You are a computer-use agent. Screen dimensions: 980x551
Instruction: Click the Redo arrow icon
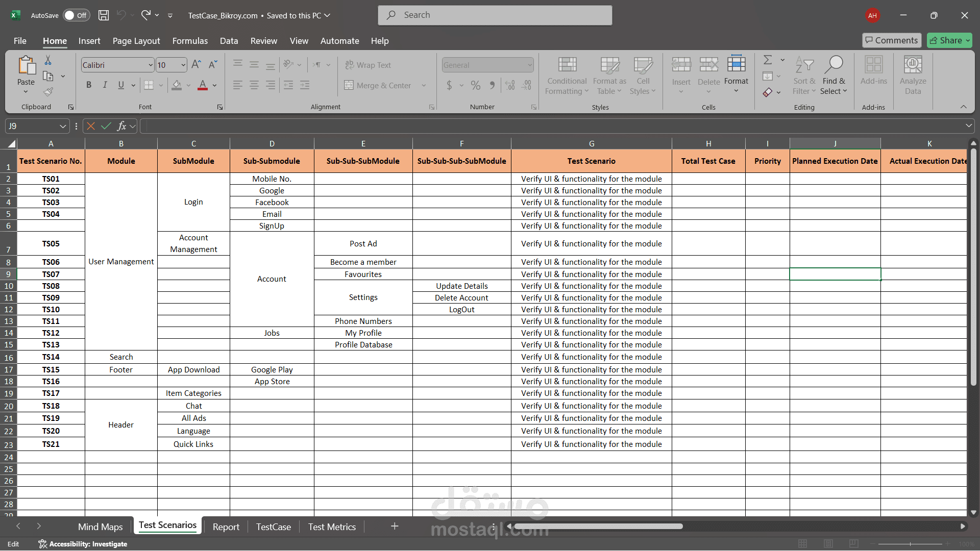point(146,15)
